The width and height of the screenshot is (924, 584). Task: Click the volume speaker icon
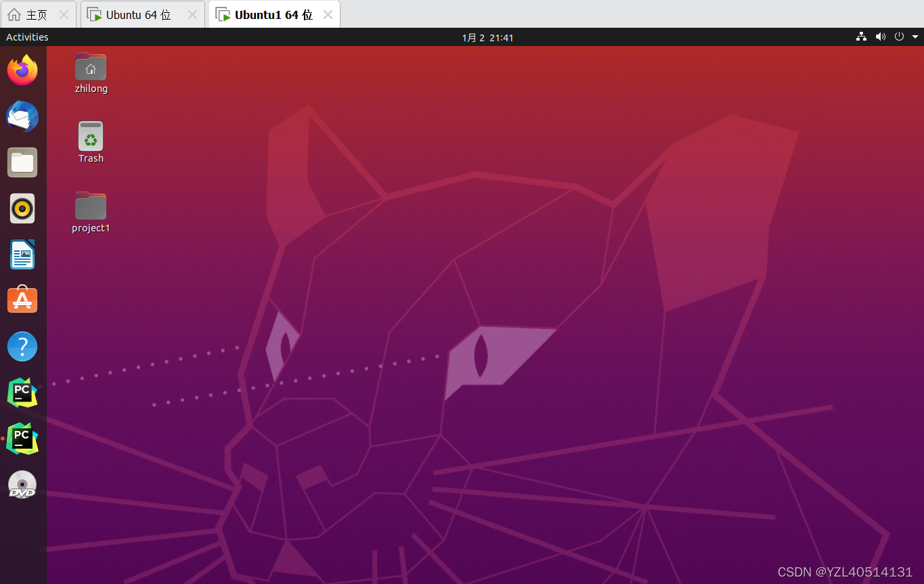(x=880, y=37)
